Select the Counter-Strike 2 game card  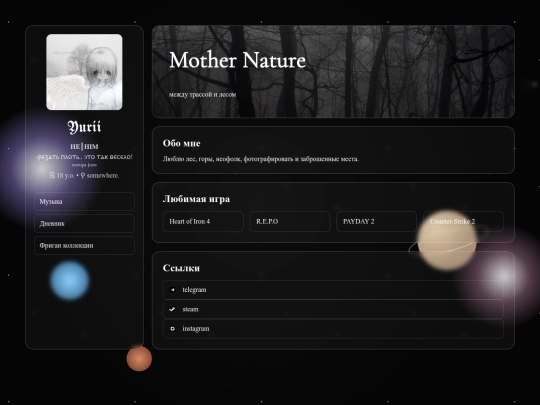(x=463, y=221)
